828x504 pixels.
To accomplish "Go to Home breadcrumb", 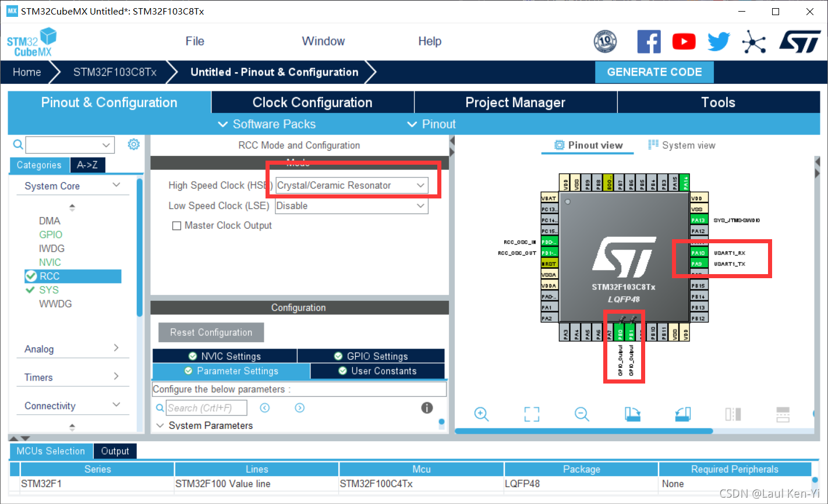I will coord(27,72).
